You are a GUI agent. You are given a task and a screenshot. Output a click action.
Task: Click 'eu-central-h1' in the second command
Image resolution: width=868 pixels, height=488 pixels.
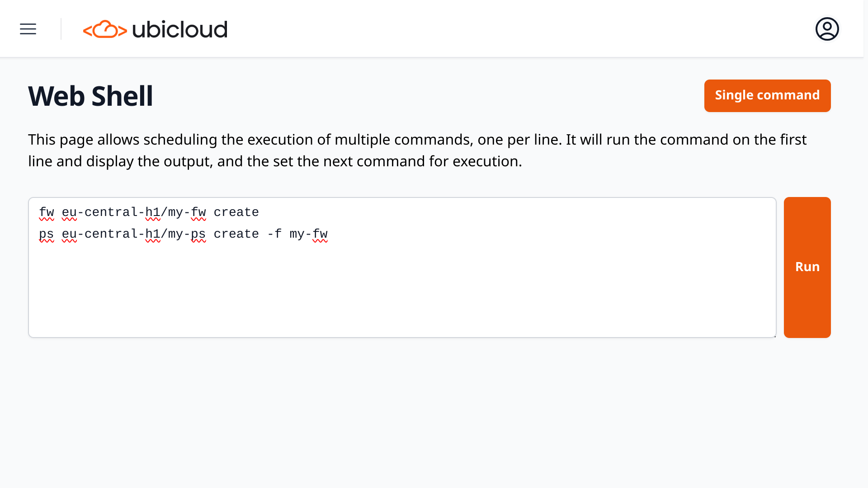(111, 234)
